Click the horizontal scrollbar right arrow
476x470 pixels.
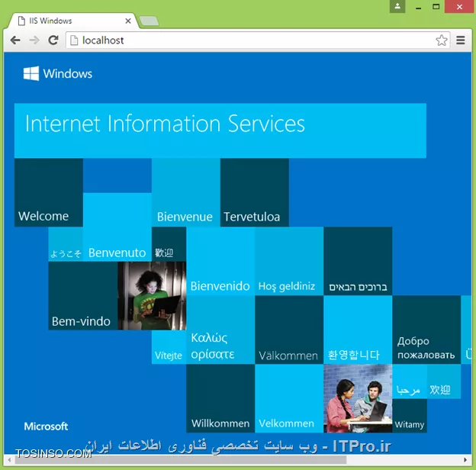465,460
